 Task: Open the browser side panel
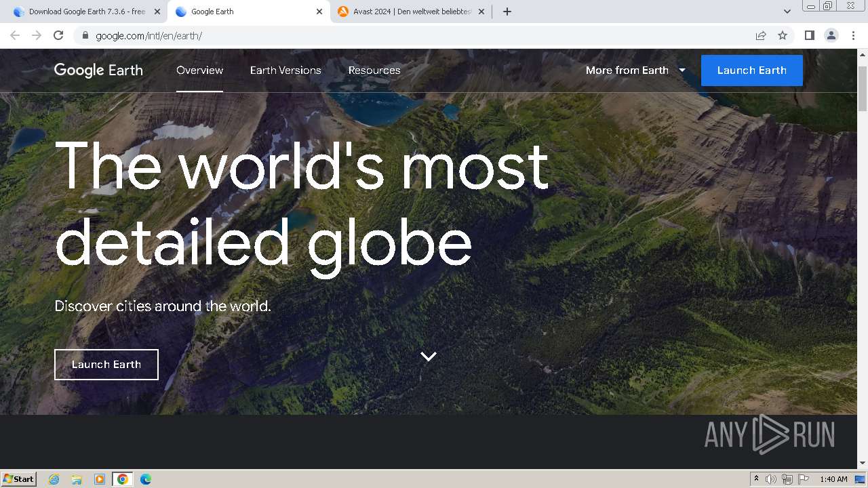[x=809, y=35]
